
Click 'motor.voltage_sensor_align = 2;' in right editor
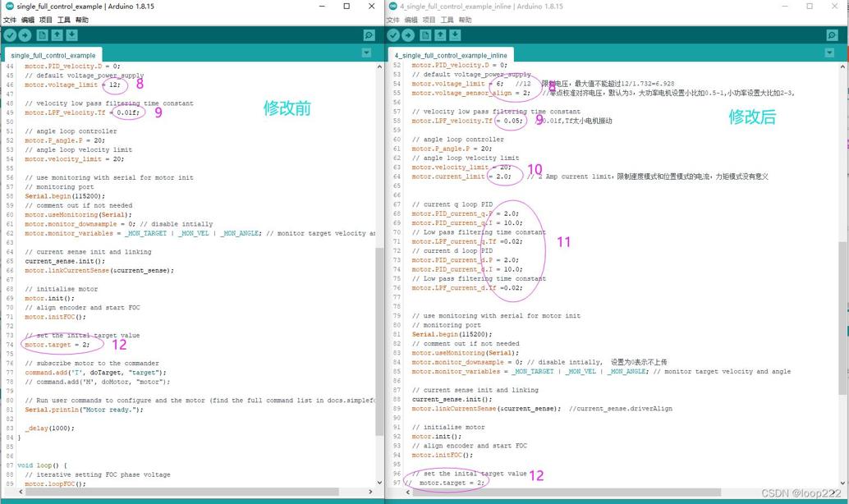point(471,93)
